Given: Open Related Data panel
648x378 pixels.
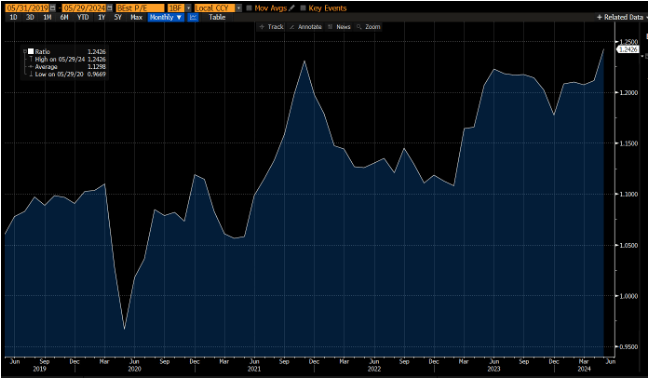Looking at the screenshot, I should 621,17.
